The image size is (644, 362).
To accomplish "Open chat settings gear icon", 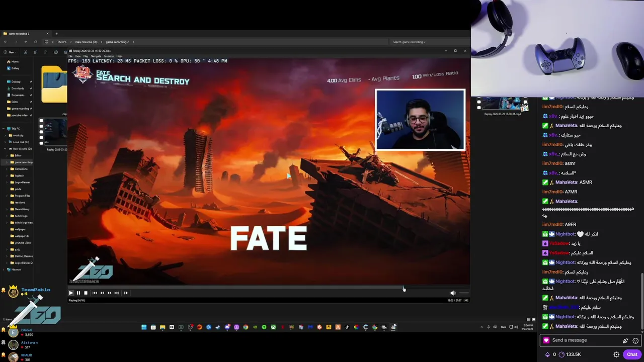I will point(616,354).
